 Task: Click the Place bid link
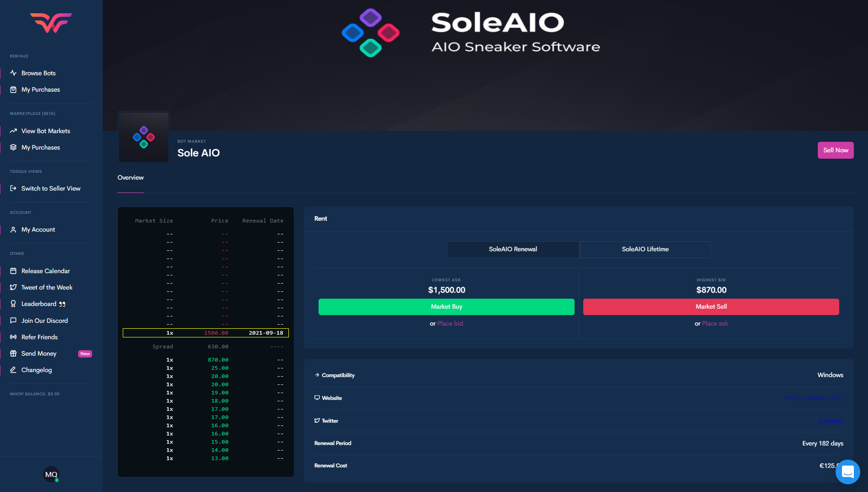450,323
